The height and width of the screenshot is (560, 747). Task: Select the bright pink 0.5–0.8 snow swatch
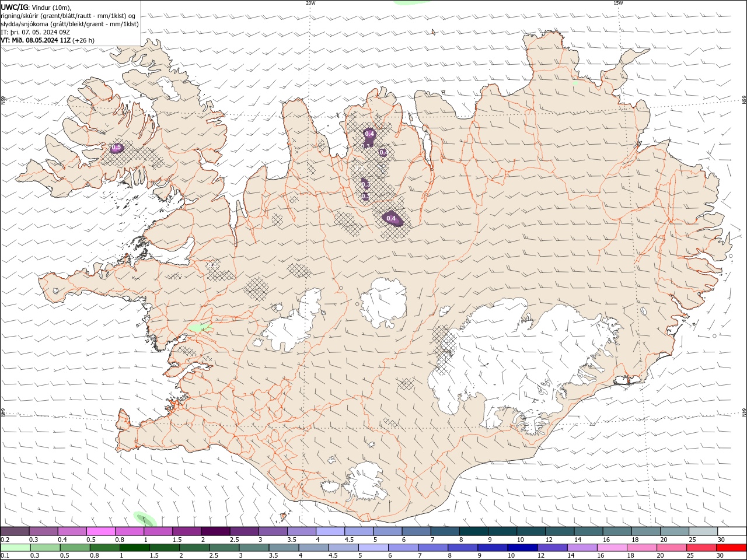coord(101,531)
